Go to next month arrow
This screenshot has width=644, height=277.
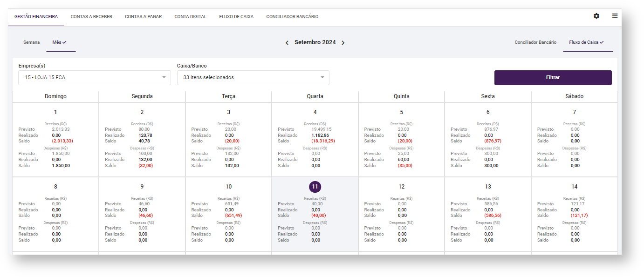[x=343, y=43]
